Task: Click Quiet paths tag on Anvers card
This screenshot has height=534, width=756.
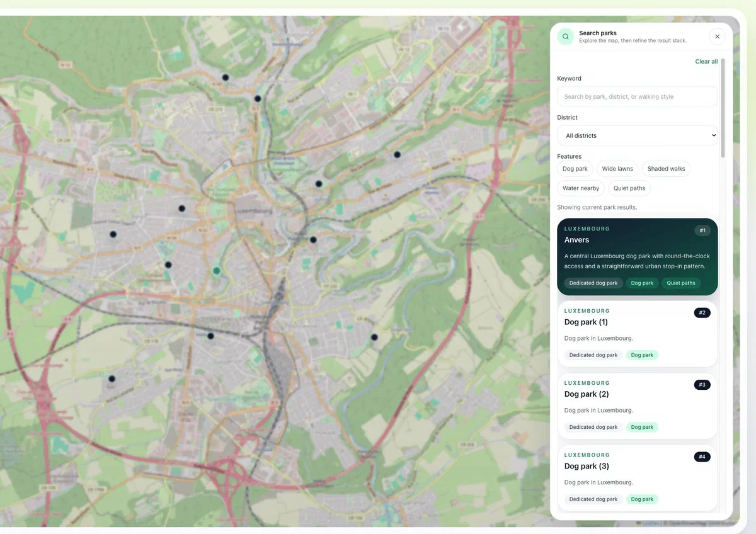Action: click(681, 283)
